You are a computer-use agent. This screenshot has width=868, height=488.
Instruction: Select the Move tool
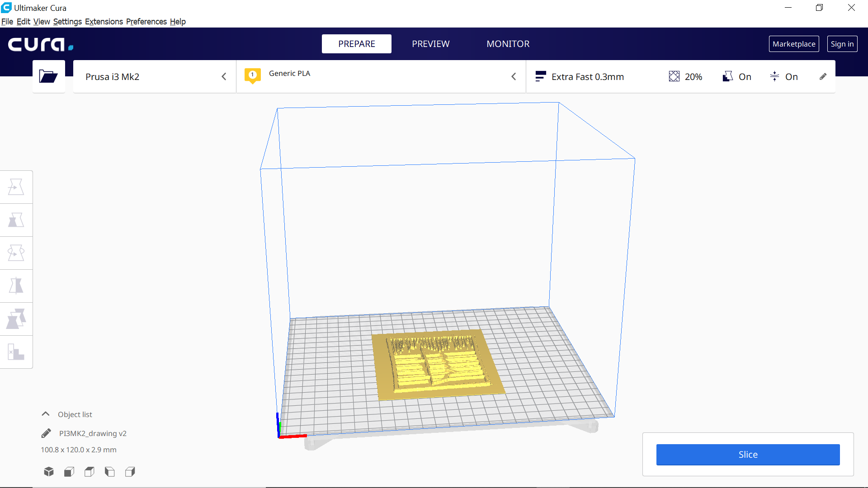point(16,187)
